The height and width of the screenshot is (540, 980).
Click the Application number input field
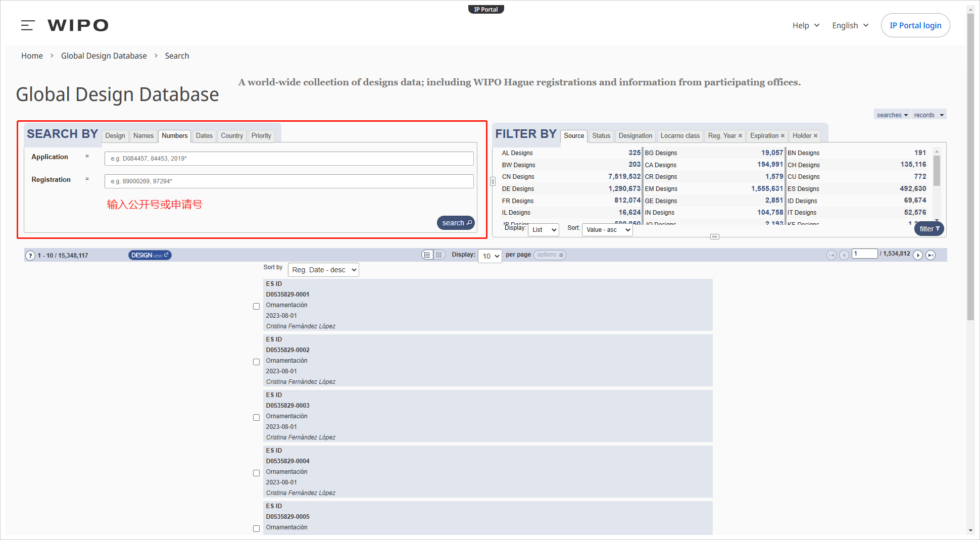(x=288, y=159)
